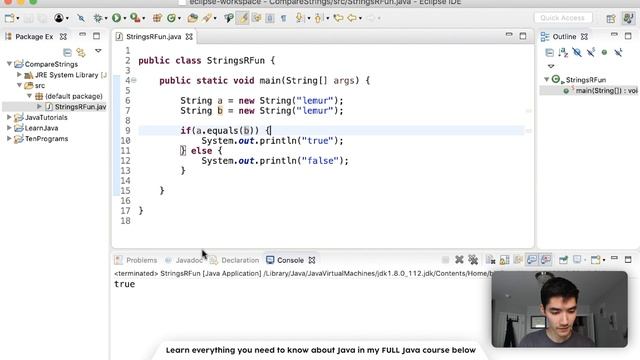Image resolution: width=640 pixels, height=360 pixels.
Task: Open the New Java Class dropdown arrow
Action: pos(179,18)
